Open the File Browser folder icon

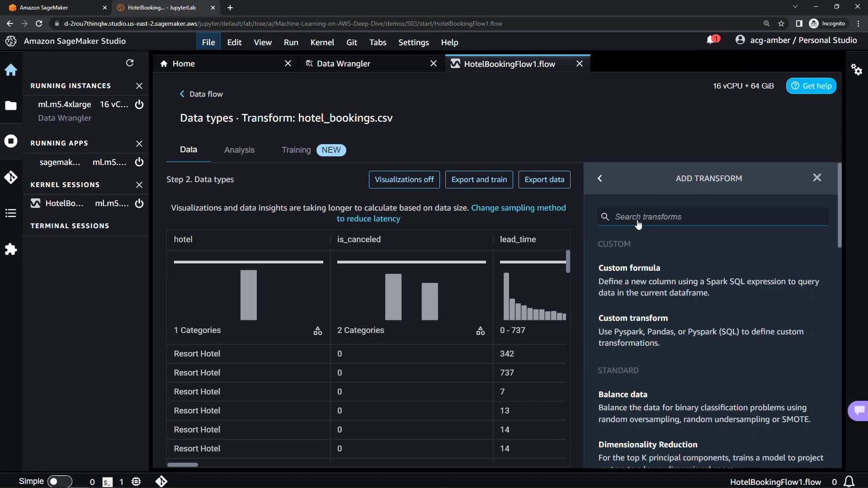pyautogui.click(x=11, y=106)
